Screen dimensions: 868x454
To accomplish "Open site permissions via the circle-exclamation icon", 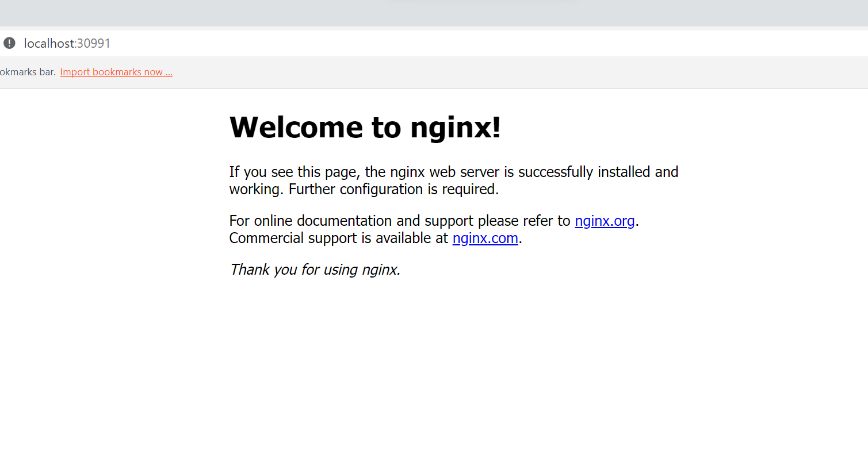I will (9, 43).
